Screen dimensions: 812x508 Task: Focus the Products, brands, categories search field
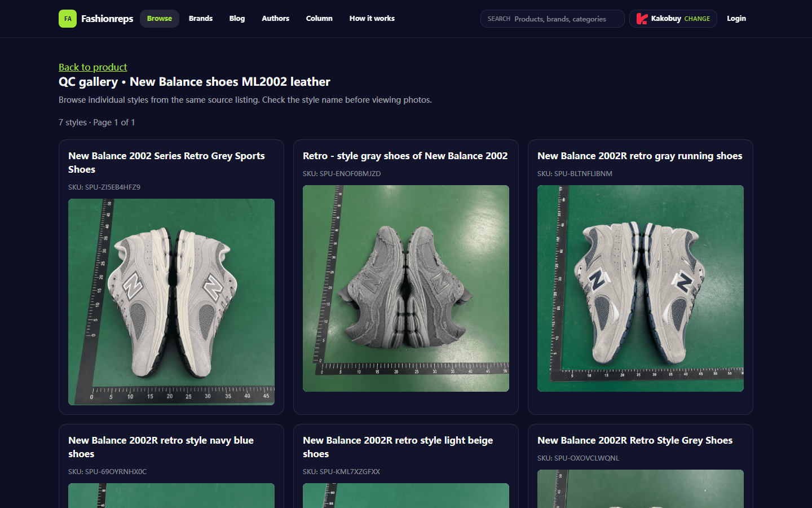(553, 19)
